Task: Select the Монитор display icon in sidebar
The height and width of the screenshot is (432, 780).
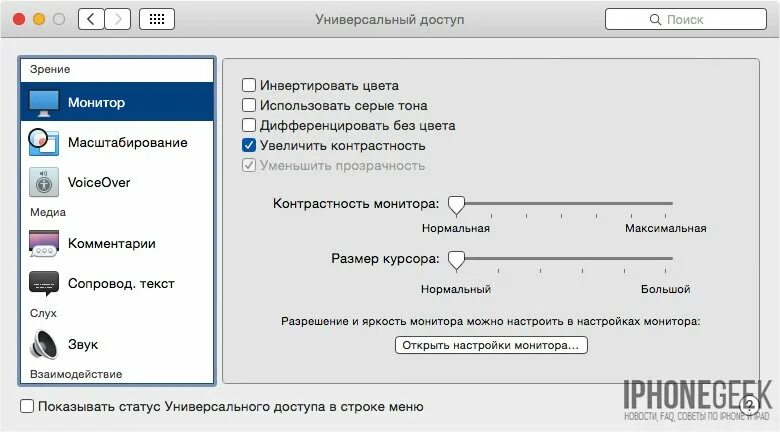Action: click(44, 103)
